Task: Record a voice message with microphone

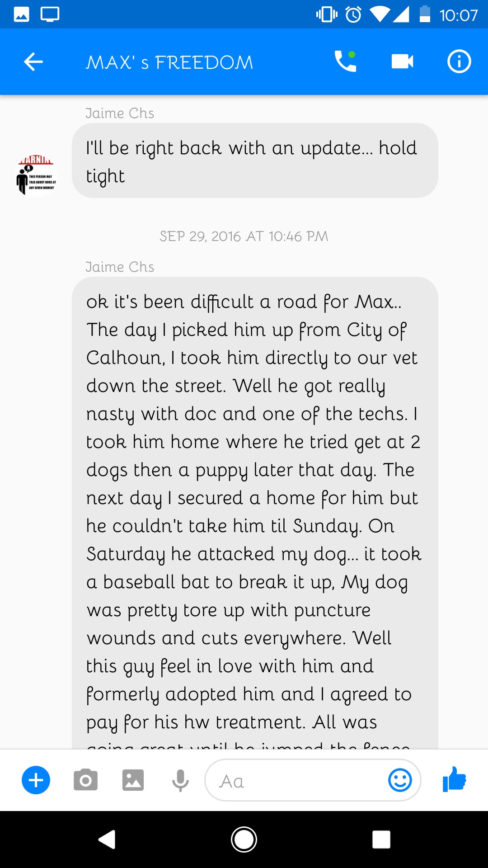Action: [180, 780]
